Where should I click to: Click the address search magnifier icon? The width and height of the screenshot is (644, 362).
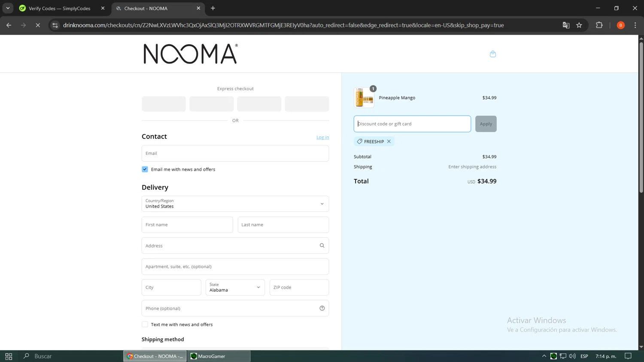click(x=322, y=246)
